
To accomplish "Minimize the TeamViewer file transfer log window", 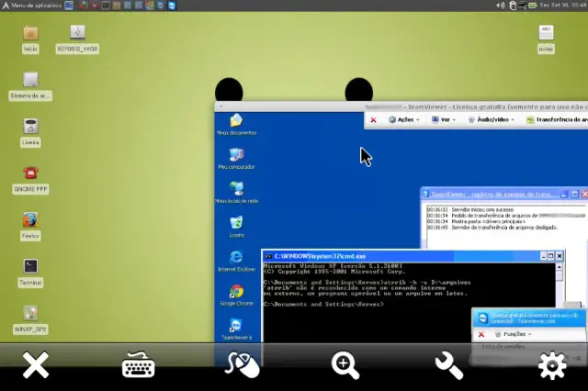I will point(564,194).
